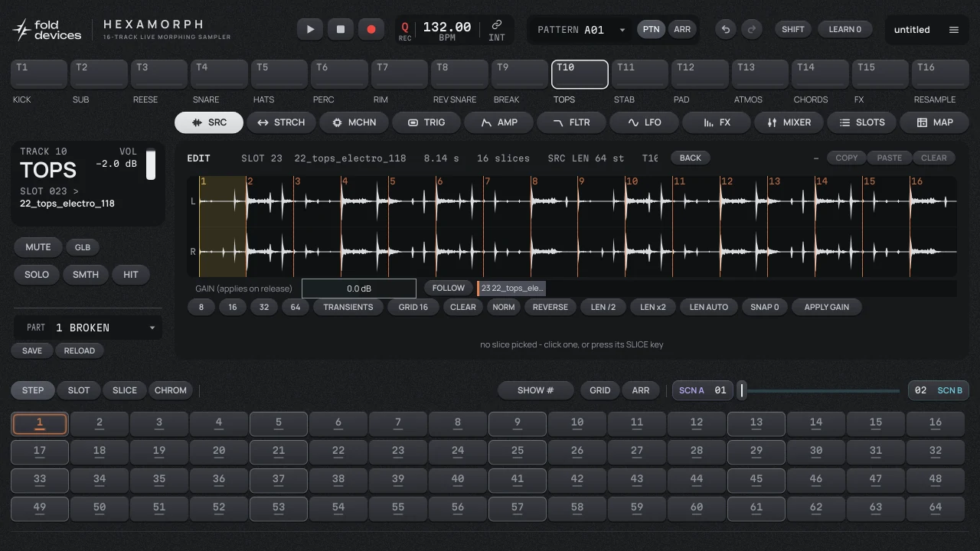Click step pad 37

279,479
